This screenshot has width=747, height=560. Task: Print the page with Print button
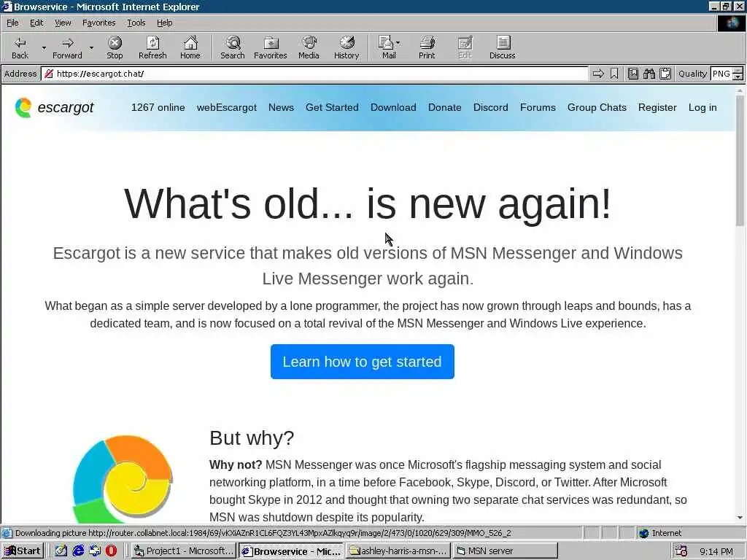click(x=427, y=47)
